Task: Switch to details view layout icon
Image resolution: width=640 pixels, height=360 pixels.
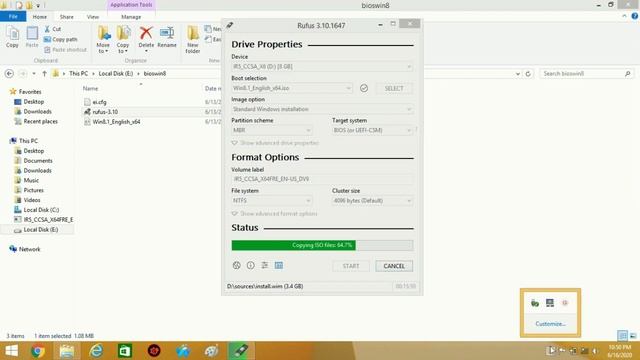Action: [x=622, y=336]
